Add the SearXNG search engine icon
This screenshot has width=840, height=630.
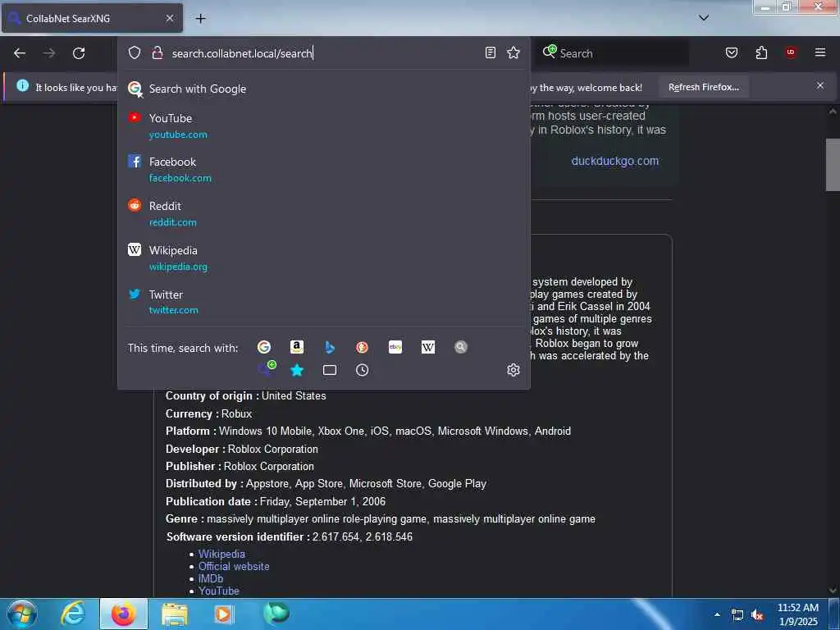tap(267, 369)
